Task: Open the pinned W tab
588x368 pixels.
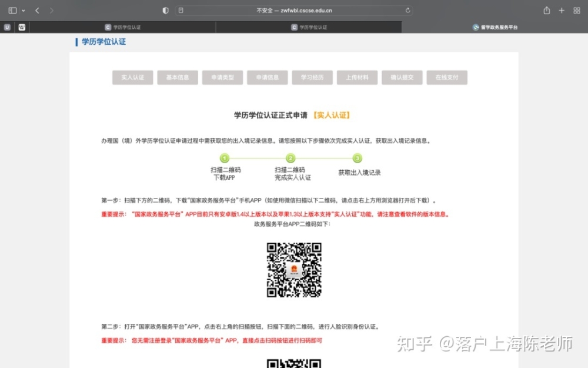Action: (x=22, y=27)
